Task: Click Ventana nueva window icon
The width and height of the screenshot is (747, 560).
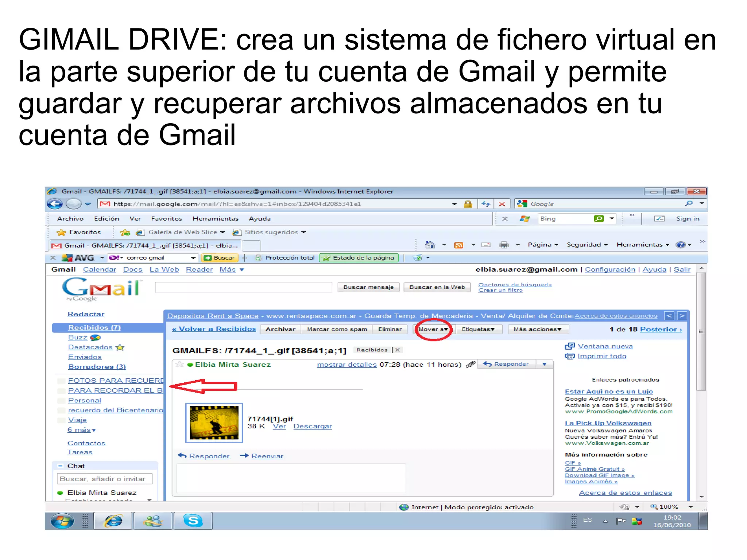Action: coord(570,346)
